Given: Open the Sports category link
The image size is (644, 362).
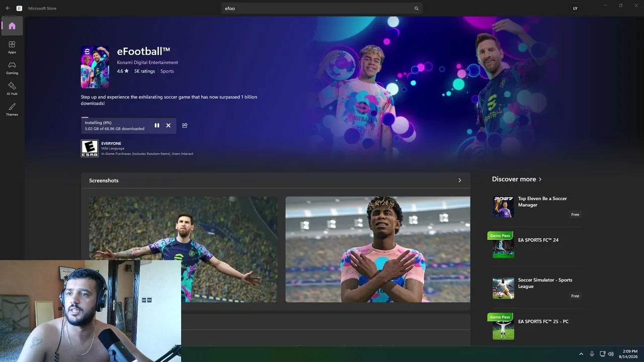Looking at the screenshot, I should click(167, 71).
